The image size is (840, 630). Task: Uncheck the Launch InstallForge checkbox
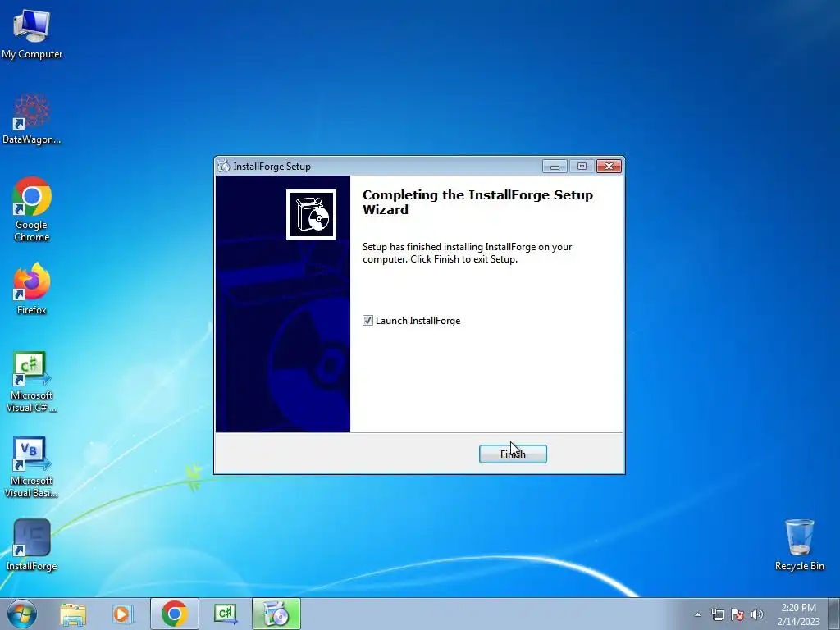coord(367,321)
